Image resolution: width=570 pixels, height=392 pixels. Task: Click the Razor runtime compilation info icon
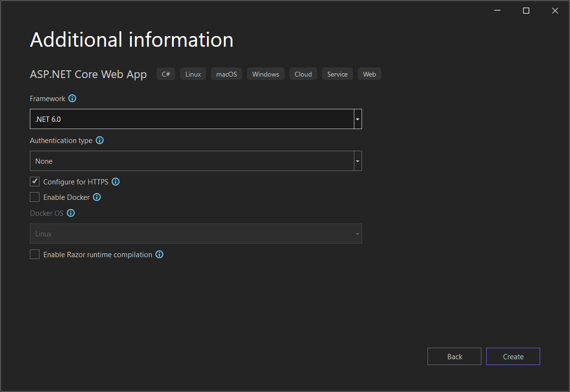click(159, 255)
